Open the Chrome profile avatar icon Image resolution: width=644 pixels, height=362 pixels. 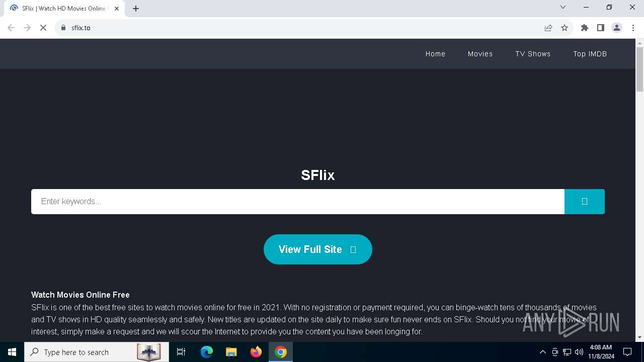617,28
